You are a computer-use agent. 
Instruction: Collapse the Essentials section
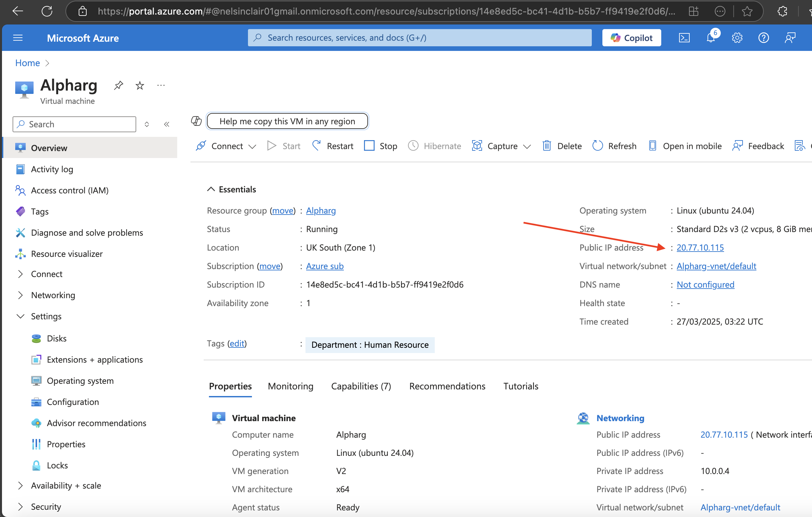tap(211, 189)
